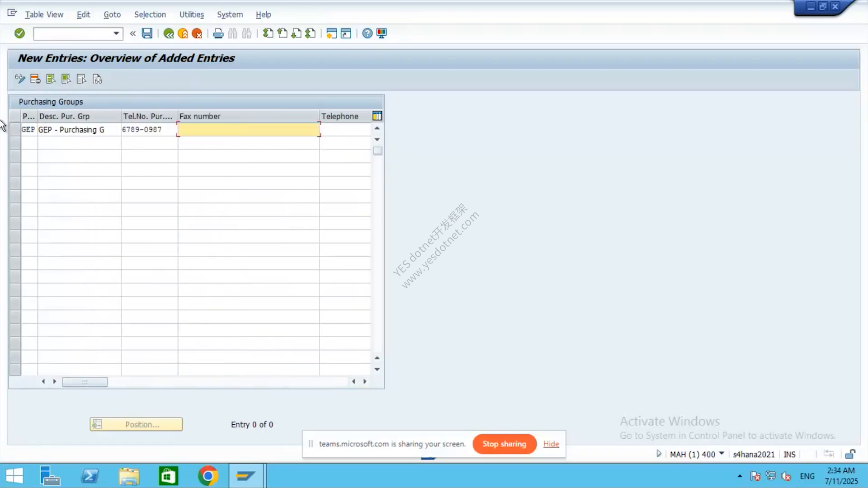Select the GEP row selector box

15,129
